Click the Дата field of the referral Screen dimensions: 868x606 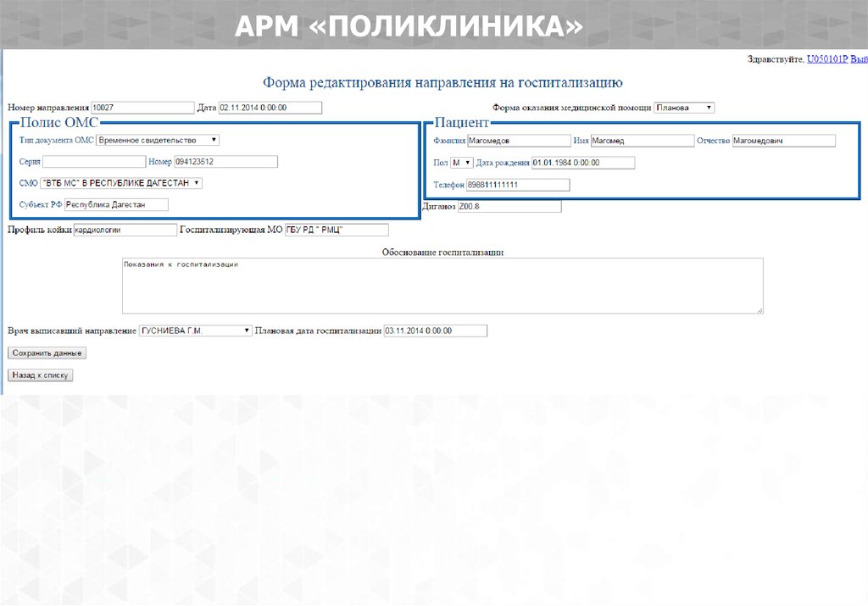coord(270,108)
